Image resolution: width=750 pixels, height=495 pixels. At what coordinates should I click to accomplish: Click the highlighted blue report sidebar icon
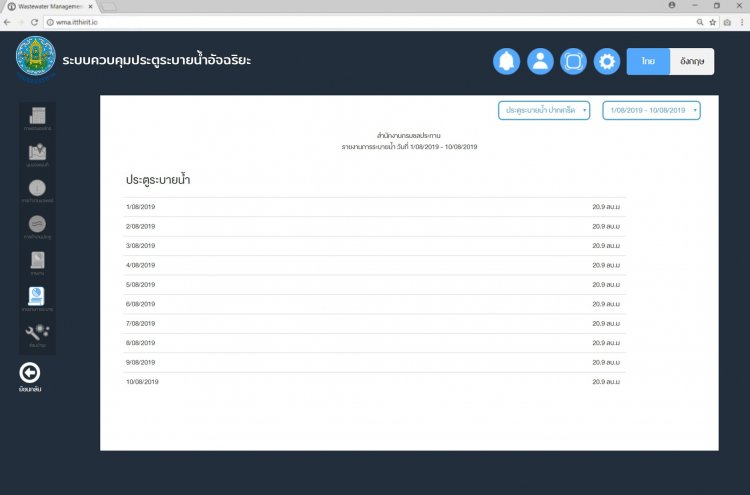pos(38,298)
